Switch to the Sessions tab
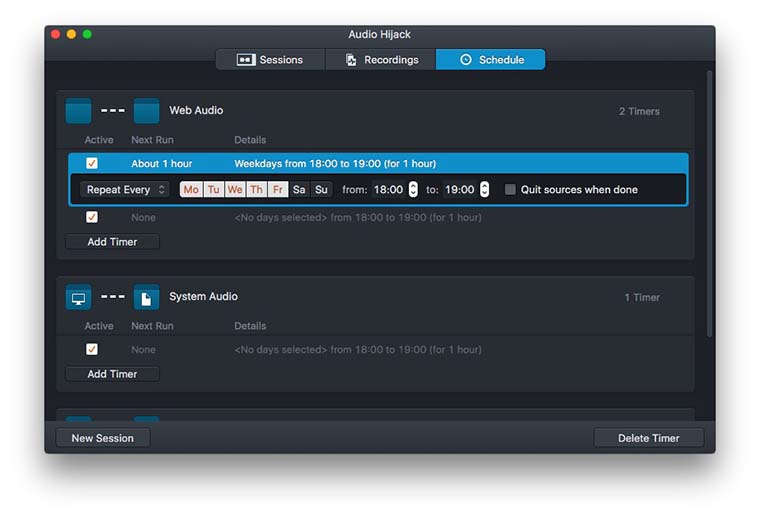The width and height of the screenshot is (760, 517). pos(270,60)
